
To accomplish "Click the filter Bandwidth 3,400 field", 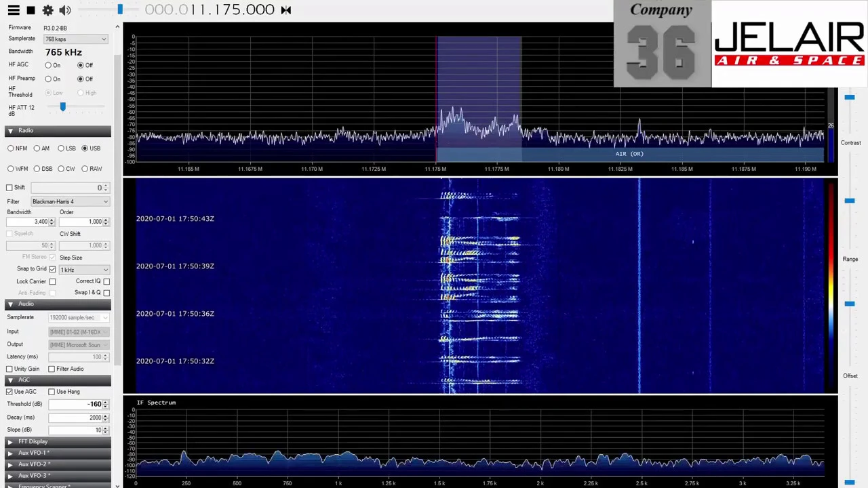I will [x=30, y=222].
